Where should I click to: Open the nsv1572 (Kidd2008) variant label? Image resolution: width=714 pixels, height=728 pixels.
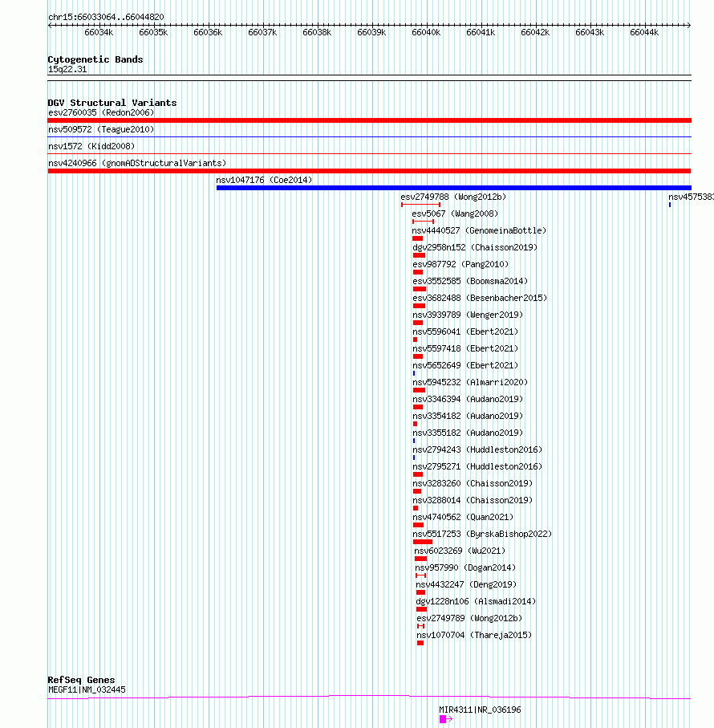[91, 146]
